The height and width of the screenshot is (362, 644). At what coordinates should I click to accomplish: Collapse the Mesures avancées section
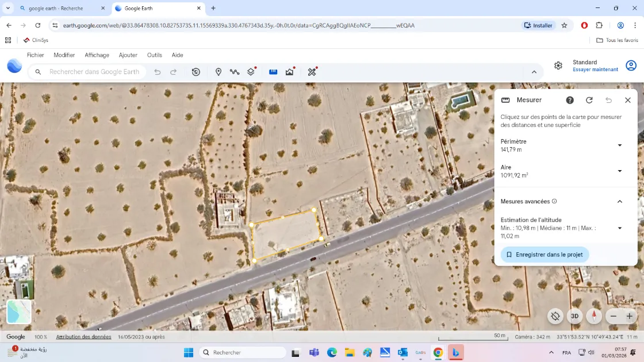tap(619, 201)
